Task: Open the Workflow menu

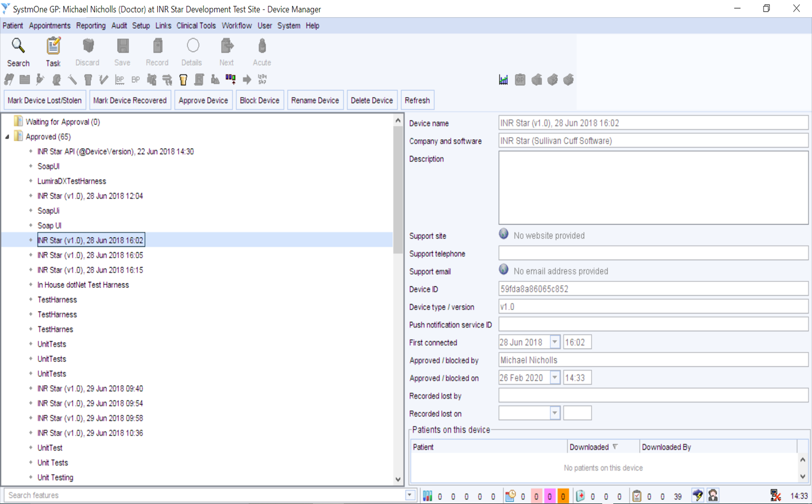Action: point(237,26)
